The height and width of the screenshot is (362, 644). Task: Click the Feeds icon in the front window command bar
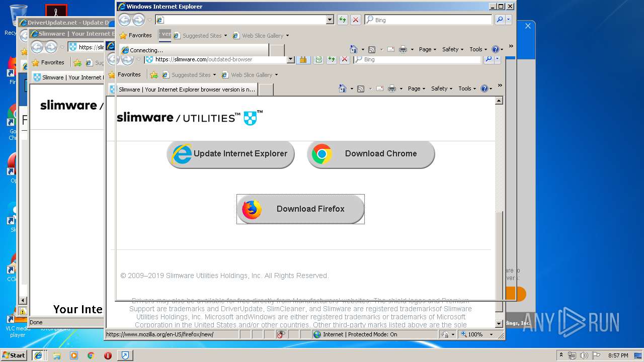tap(372, 49)
